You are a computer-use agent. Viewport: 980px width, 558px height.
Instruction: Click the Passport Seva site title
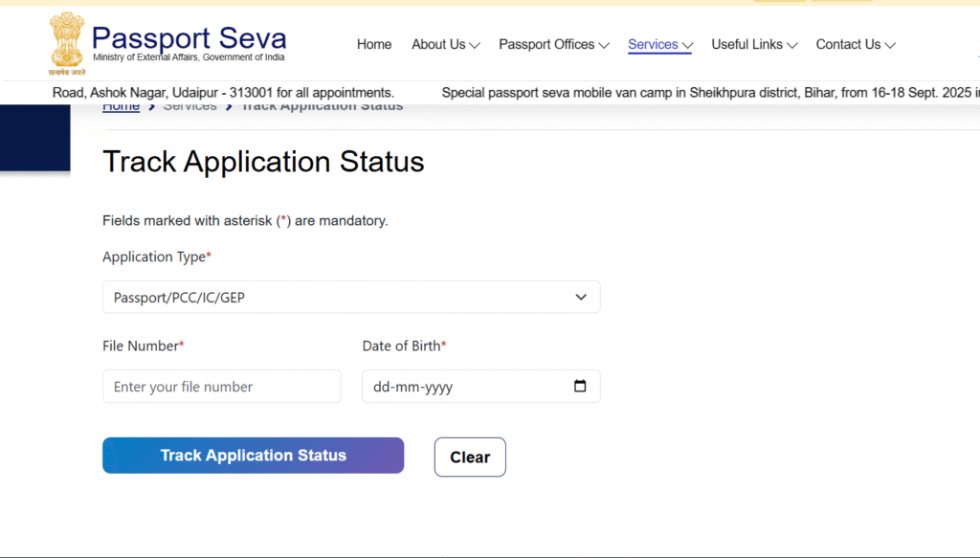coord(189,38)
